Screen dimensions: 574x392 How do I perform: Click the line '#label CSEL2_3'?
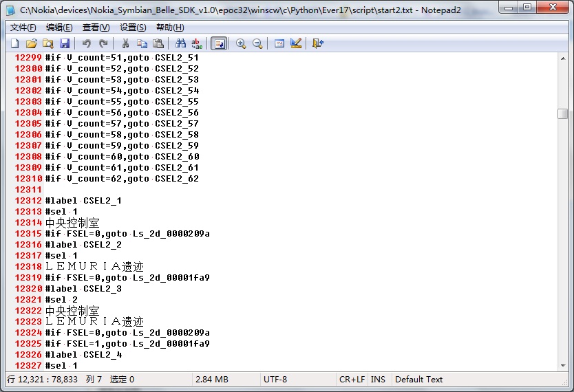[83, 289]
